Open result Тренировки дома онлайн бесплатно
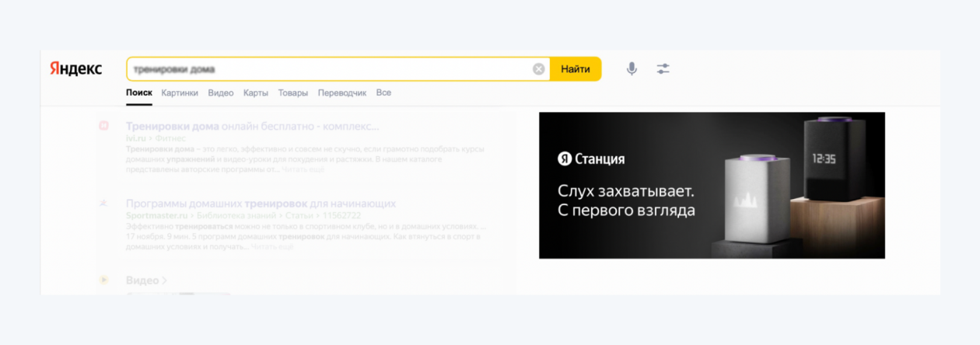 click(253, 126)
